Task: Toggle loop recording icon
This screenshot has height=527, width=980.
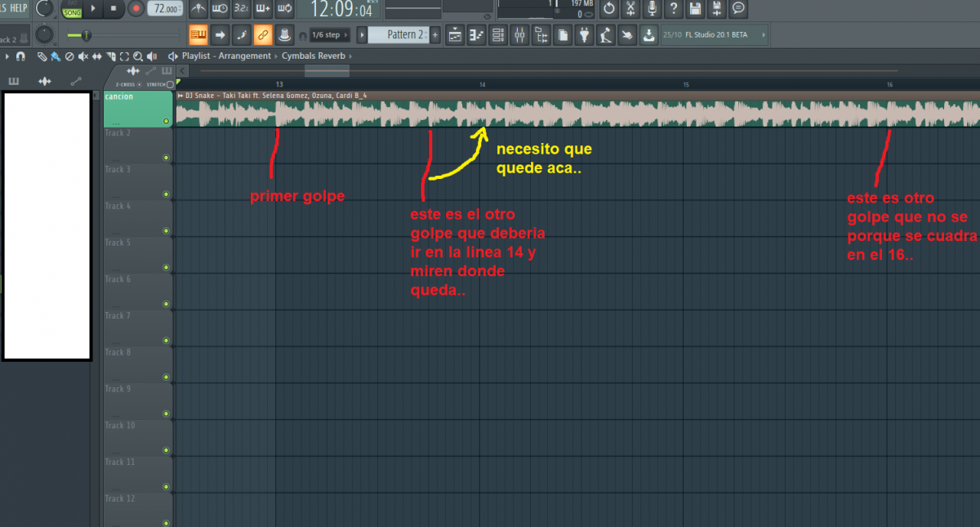Action: [284, 9]
